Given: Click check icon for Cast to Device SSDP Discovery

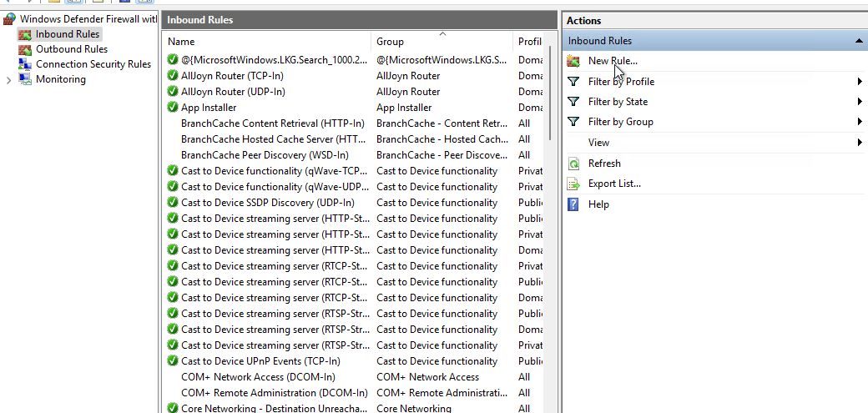Looking at the screenshot, I should [173, 203].
